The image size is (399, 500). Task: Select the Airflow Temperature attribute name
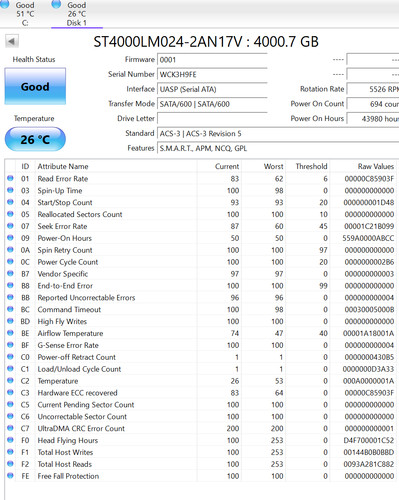tap(70, 333)
